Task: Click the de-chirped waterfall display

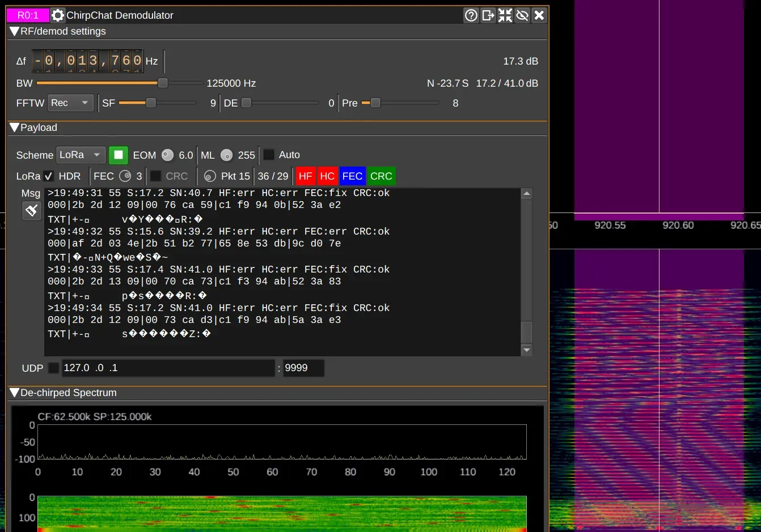Action: click(282, 514)
